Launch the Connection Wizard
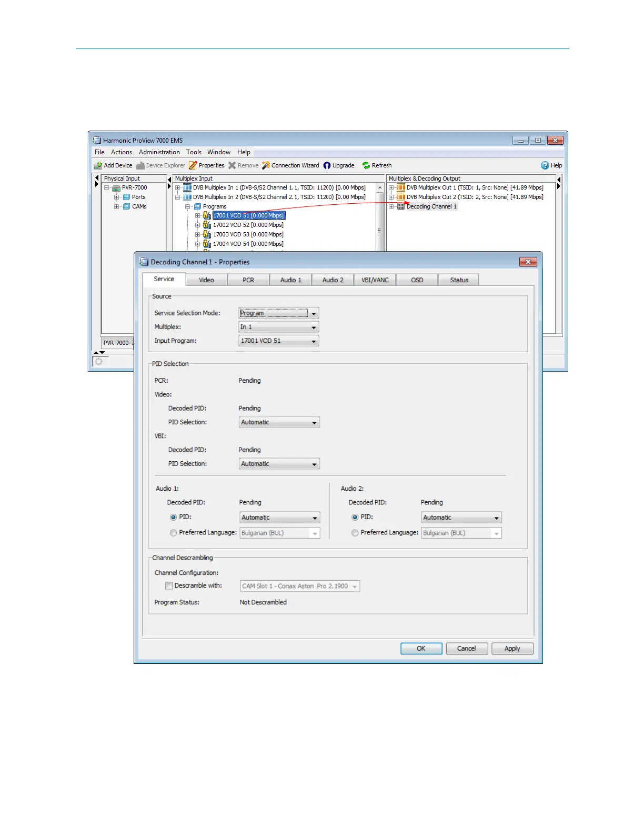Image resolution: width=644 pixels, height=834 pixels. [x=266, y=165]
